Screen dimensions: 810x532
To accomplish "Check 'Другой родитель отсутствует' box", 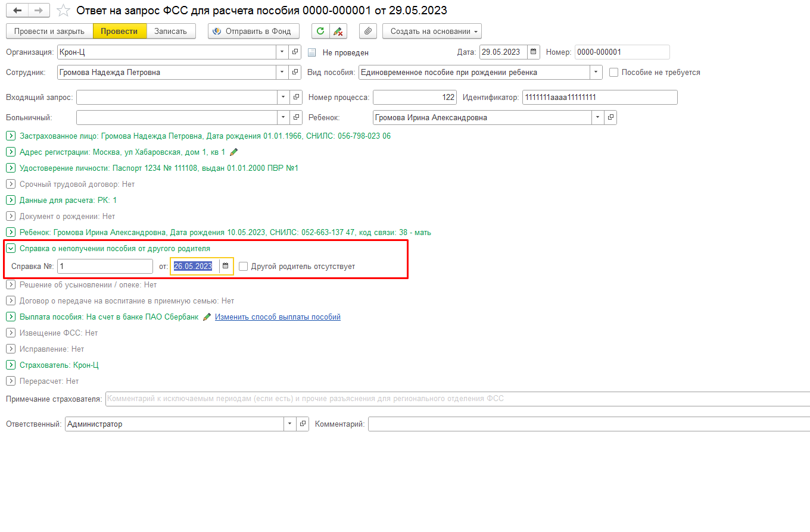I will 244,267.
